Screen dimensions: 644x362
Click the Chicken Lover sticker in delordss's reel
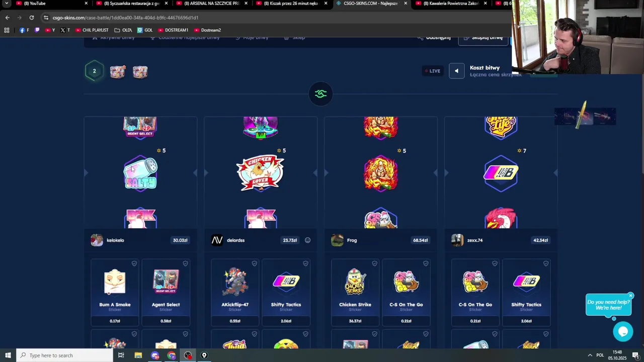coord(260,173)
